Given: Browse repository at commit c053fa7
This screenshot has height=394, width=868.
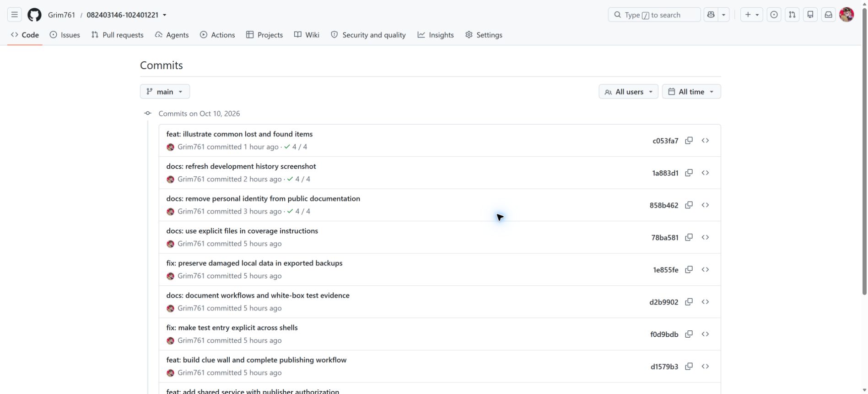Looking at the screenshot, I should [x=705, y=141].
